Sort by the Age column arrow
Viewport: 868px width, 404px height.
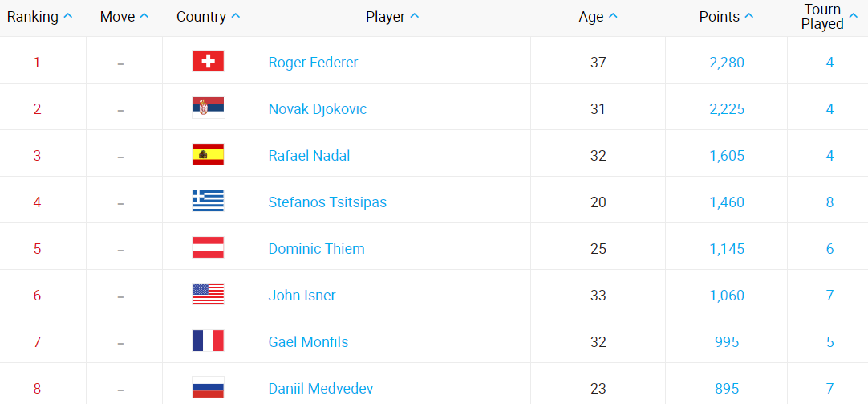tap(613, 17)
